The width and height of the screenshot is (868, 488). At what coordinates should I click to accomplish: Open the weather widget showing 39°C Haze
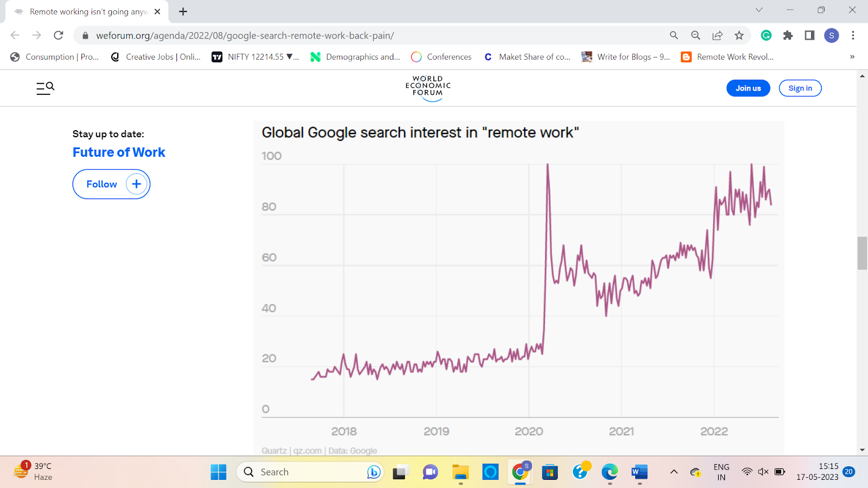pos(34,471)
